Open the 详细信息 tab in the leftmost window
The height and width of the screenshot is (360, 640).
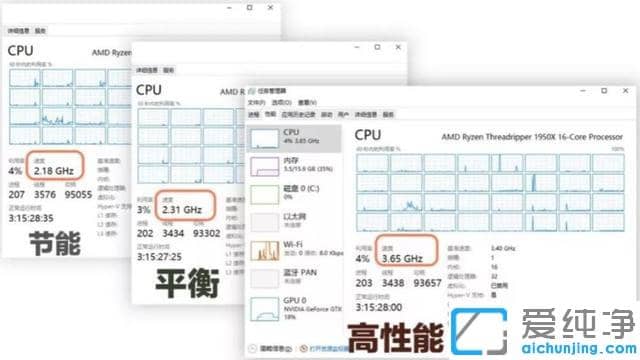(x=18, y=31)
